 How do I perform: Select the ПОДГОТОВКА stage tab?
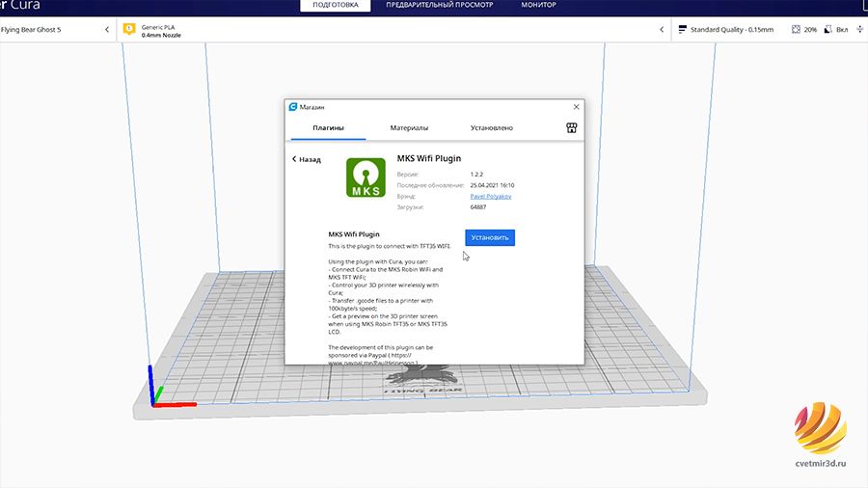coord(336,5)
